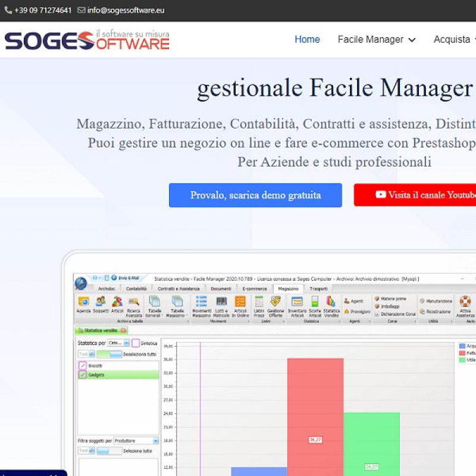Open the Soggetti icon
Screen dimensions: 476x476
pyautogui.click(x=101, y=302)
